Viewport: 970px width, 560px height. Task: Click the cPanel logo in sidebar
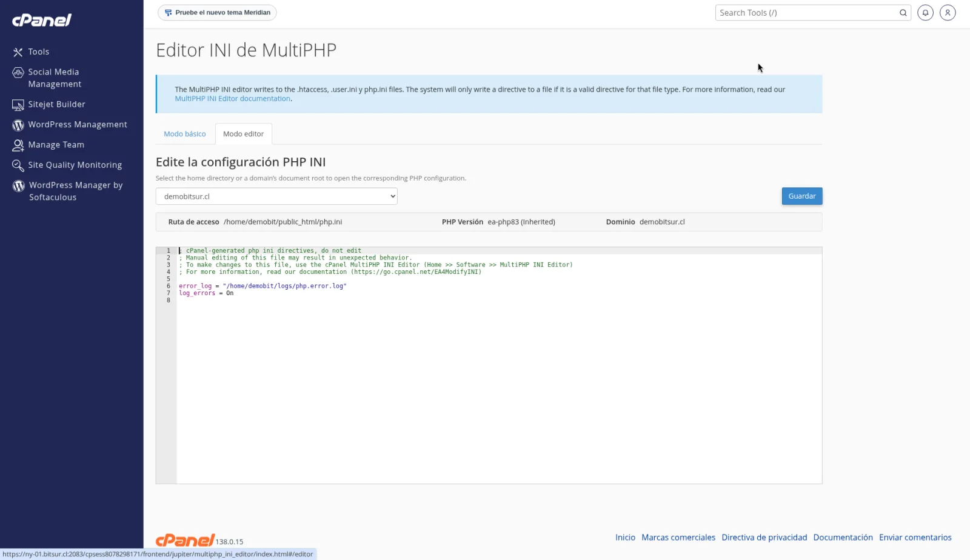pyautogui.click(x=42, y=21)
